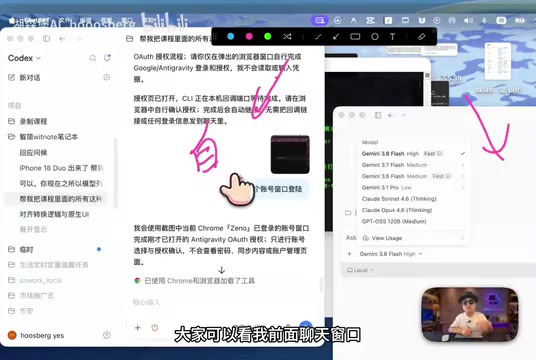Open View Usage in model menu
This screenshot has width=536, height=360.
click(413, 238)
